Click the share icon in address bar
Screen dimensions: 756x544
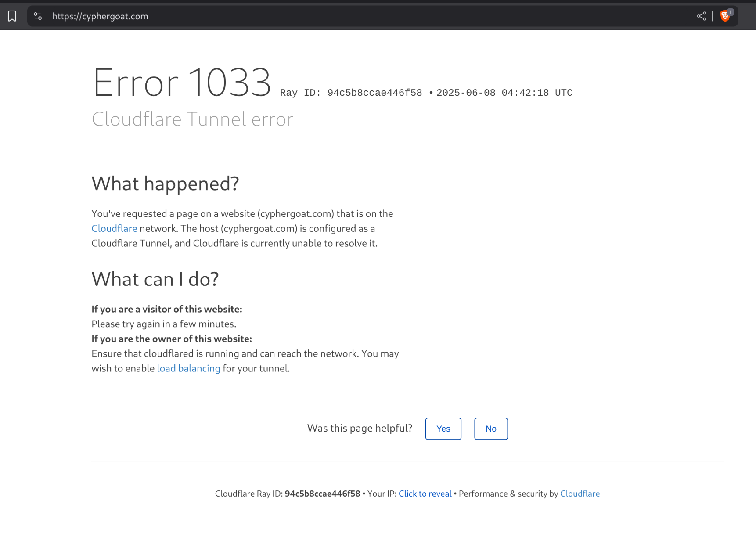(702, 16)
